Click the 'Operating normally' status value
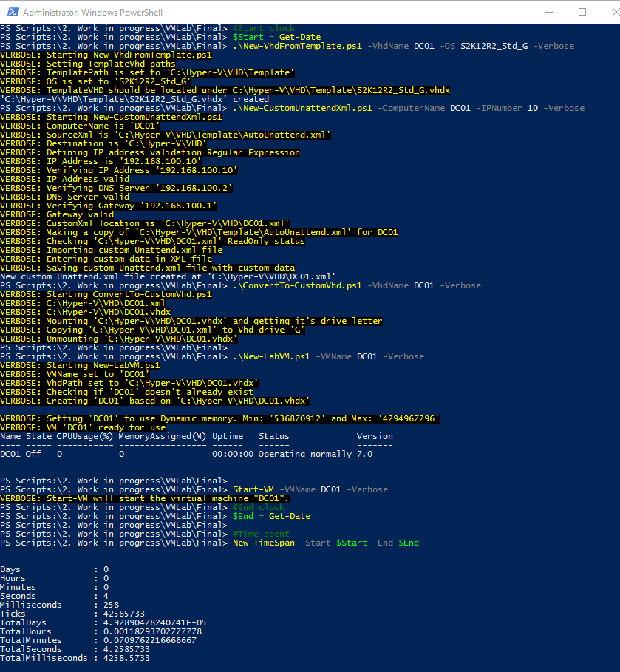 click(x=305, y=455)
